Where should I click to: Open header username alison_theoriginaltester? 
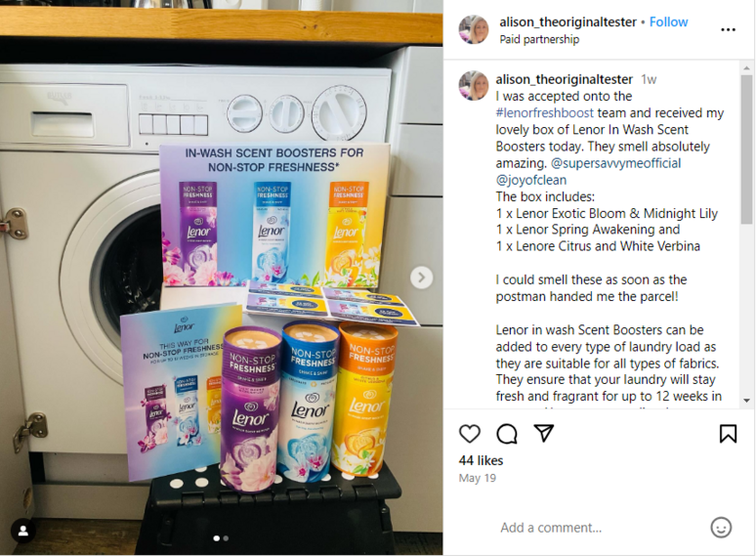(567, 22)
